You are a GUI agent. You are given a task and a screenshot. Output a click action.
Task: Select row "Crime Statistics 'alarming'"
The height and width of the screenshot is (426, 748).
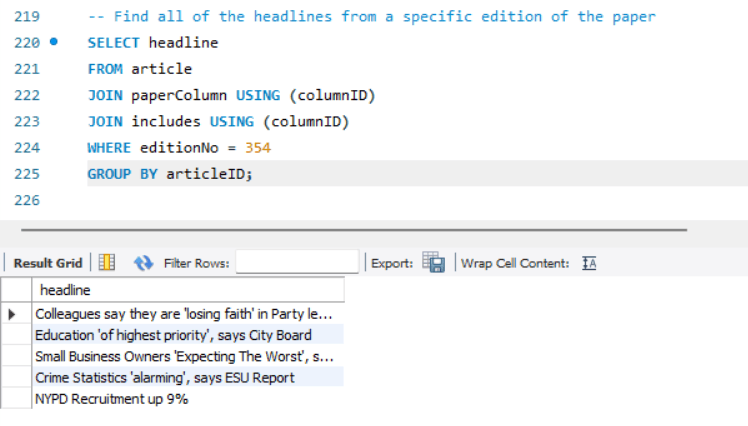click(x=188, y=377)
